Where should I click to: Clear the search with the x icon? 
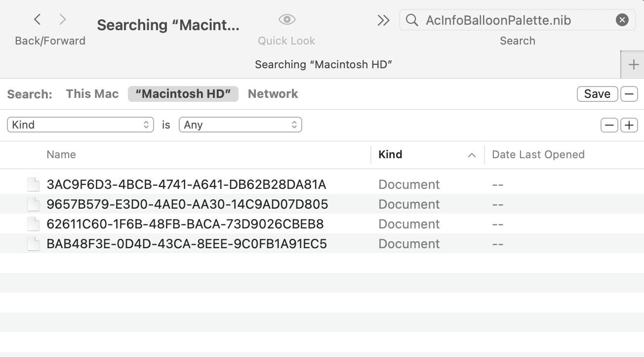(x=622, y=19)
